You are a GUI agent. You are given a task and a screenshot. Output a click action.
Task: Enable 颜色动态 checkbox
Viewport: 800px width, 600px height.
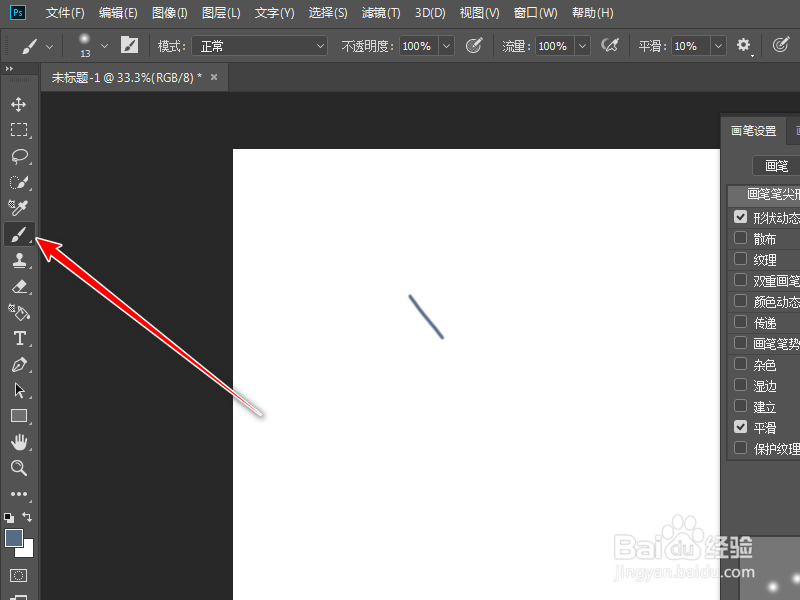[x=740, y=301]
